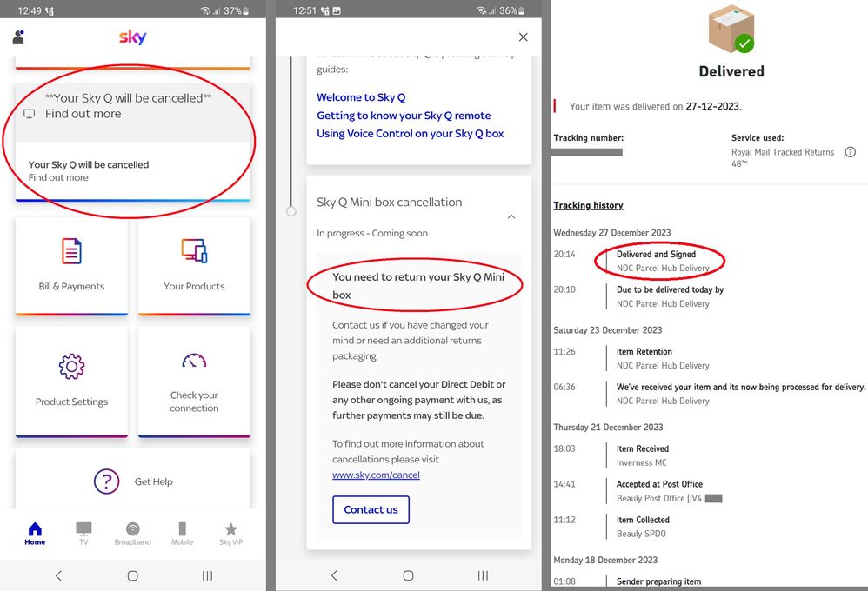Open Getting to know your Sky Q remote
The image size is (868, 591).
tap(404, 116)
